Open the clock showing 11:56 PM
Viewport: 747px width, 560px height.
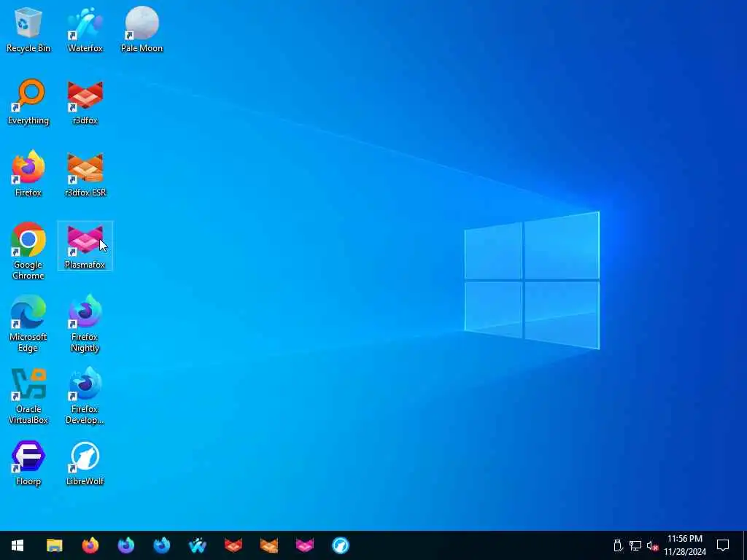click(684, 545)
